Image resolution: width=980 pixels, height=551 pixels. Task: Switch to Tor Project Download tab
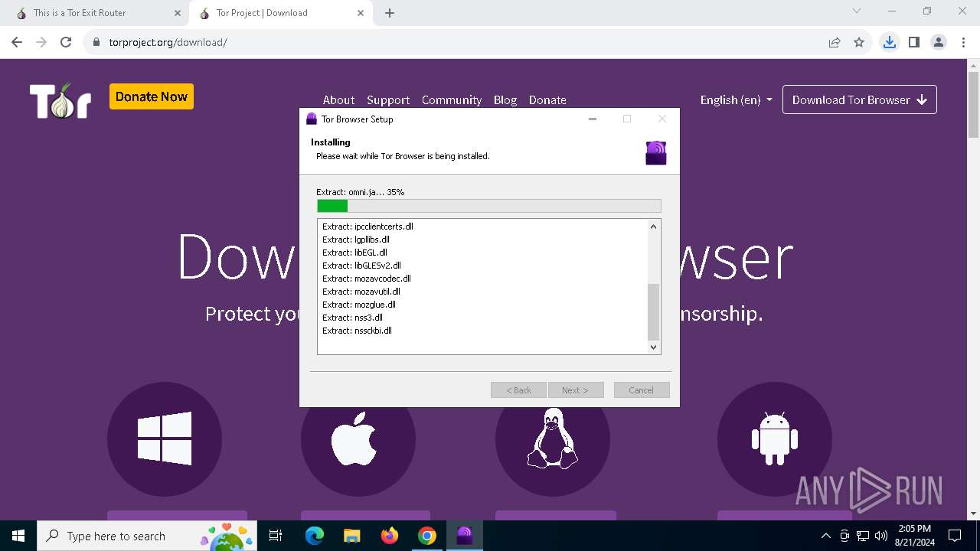pos(280,13)
